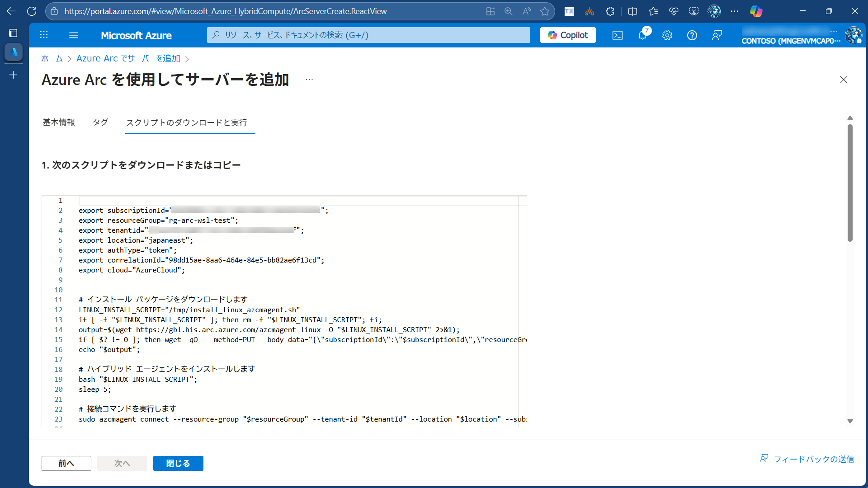The width and height of the screenshot is (868, 488).
Task: Activate the Read aloud icon
Action: (x=527, y=11)
